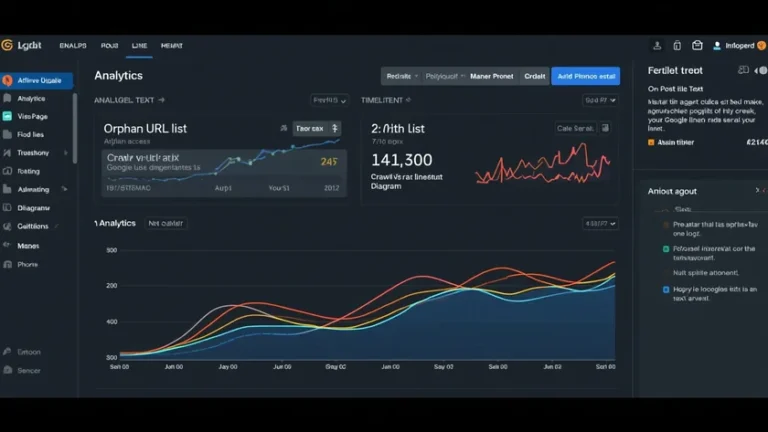Check the dim orange Pre atar box
This screenshot has width=768, height=432.
click(666, 225)
